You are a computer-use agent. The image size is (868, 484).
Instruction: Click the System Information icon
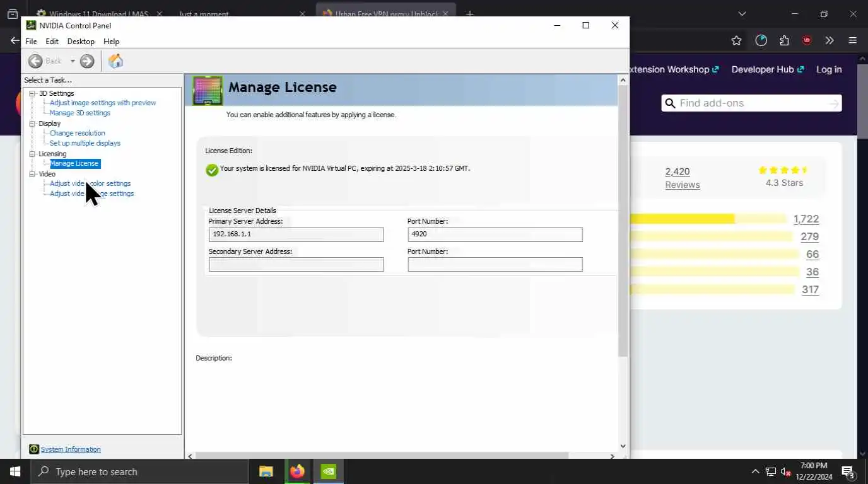[34, 449]
